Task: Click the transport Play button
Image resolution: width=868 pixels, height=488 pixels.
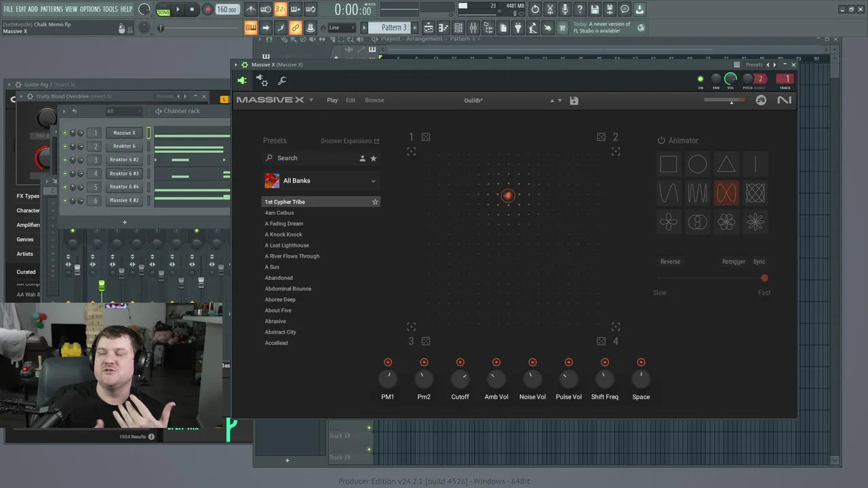Action: pyautogui.click(x=178, y=9)
